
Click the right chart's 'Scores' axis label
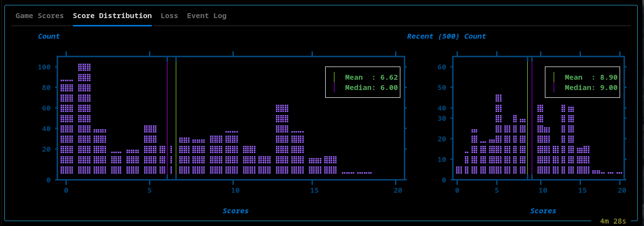point(543,211)
